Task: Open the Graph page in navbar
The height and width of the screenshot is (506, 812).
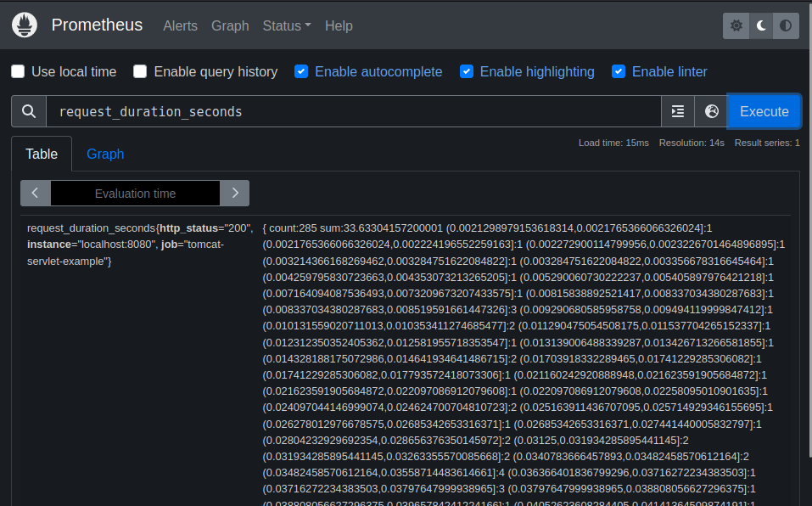Action: tap(230, 25)
